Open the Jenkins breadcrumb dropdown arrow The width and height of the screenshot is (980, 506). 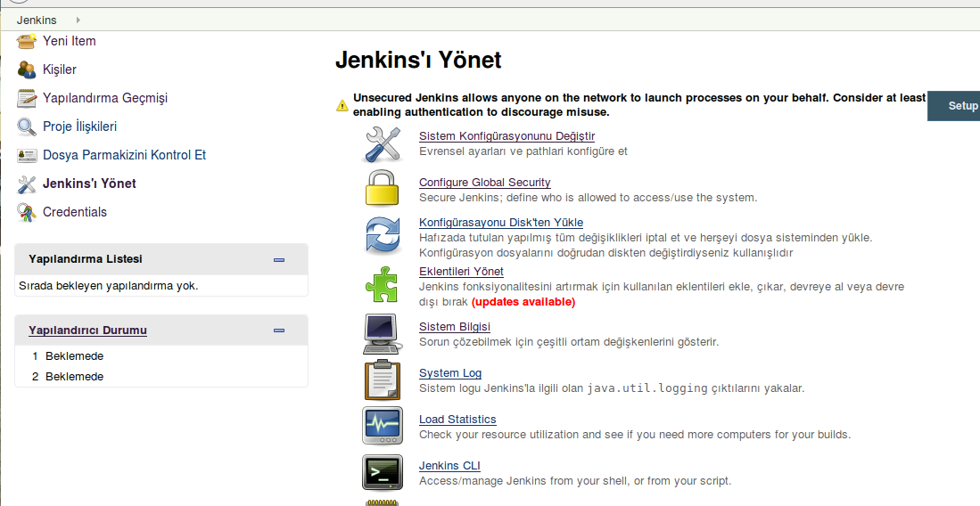78,20
